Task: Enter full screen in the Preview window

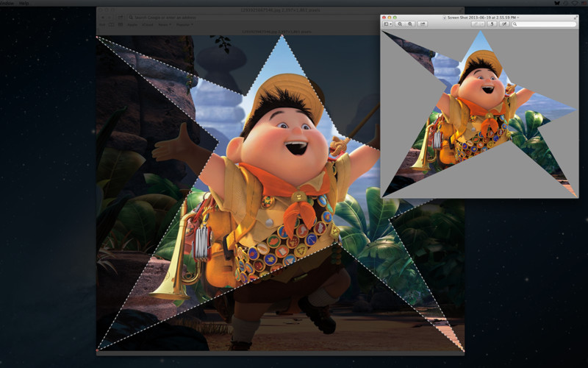Action: coord(576,17)
